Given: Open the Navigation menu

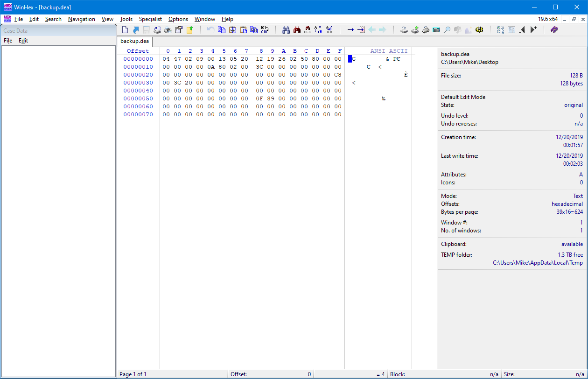Looking at the screenshot, I should coord(82,19).
